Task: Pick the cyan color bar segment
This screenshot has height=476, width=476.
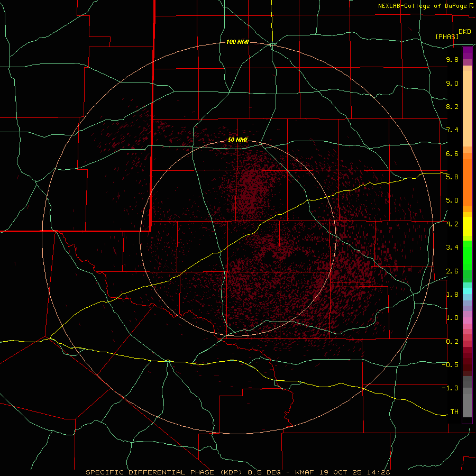Action: tap(467, 291)
